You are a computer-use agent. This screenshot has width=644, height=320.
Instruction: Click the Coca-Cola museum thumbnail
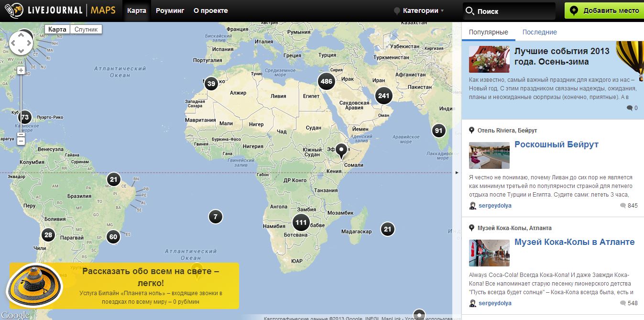tap(489, 253)
